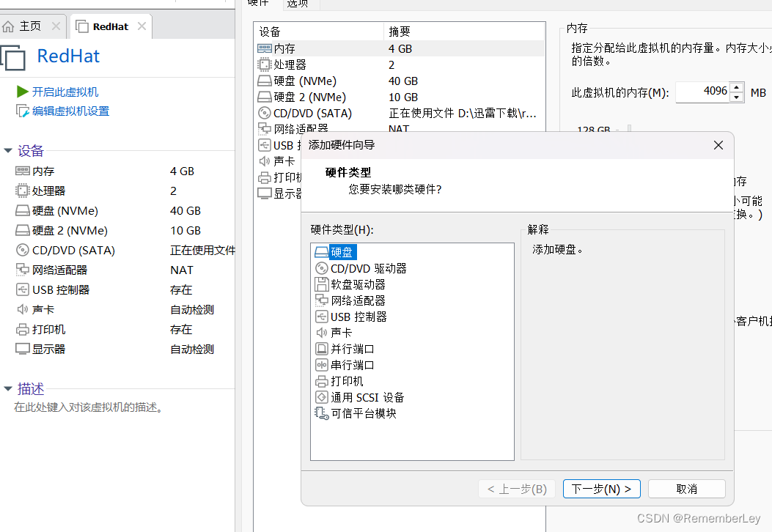Click the 主页 home icon on tab
Image resolution: width=772 pixels, height=532 pixels.
coord(8,26)
